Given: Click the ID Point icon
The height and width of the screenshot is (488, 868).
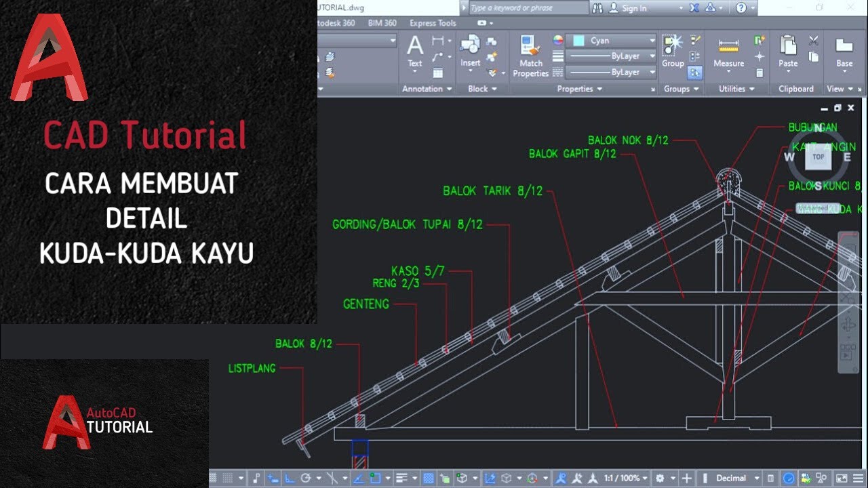Looking at the screenshot, I should coord(760,57).
